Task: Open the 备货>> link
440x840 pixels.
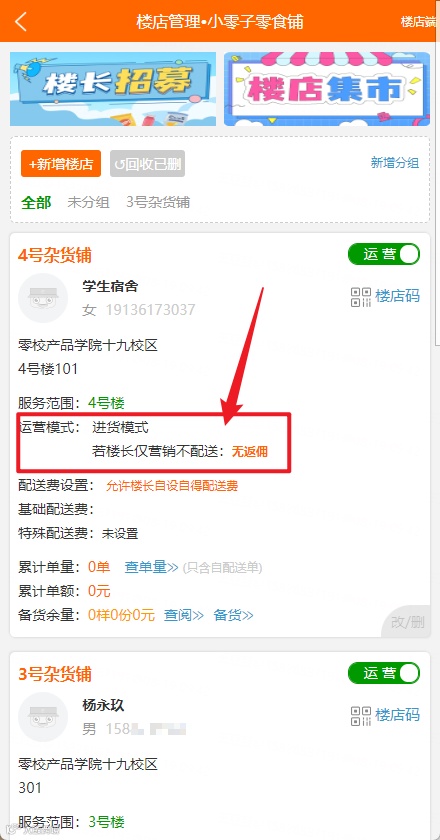Action: pos(233,616)
